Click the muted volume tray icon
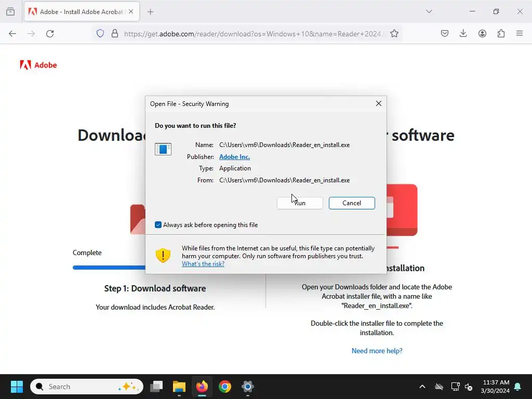Viewport: 532px width, 399px height. coord(469,387)
